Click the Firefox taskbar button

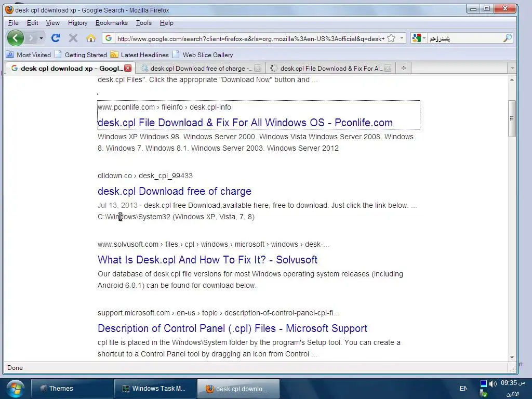click(238, 389)
